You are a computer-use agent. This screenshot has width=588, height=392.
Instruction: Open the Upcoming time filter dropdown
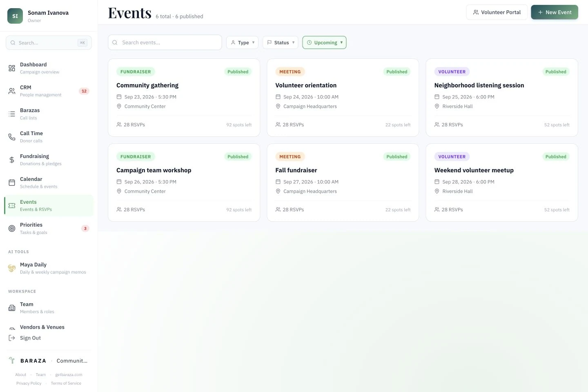pyautogui.click(x=325, y=42)
